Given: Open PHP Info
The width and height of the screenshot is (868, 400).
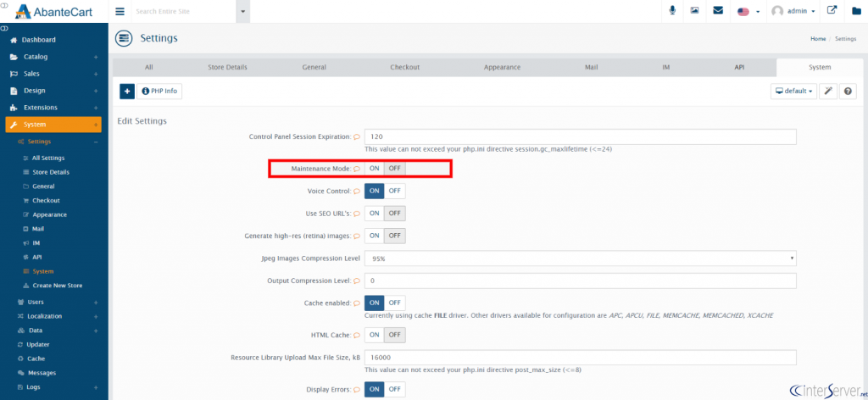Looking at the screenshot, I should tap(159, 92).
